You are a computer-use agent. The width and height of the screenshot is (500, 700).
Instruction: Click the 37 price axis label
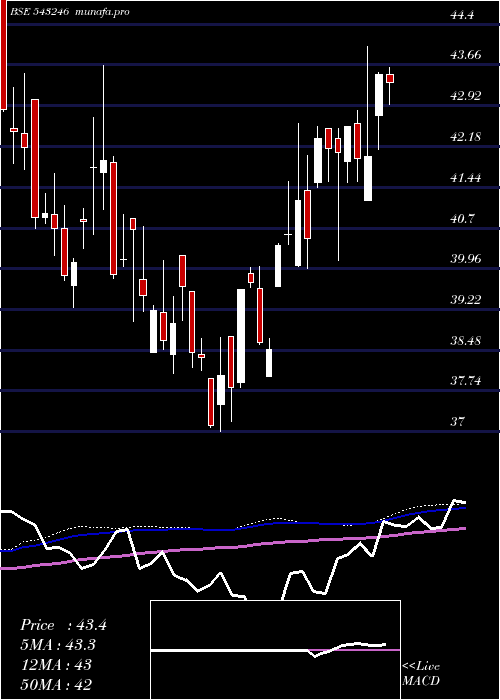(458, 421)
